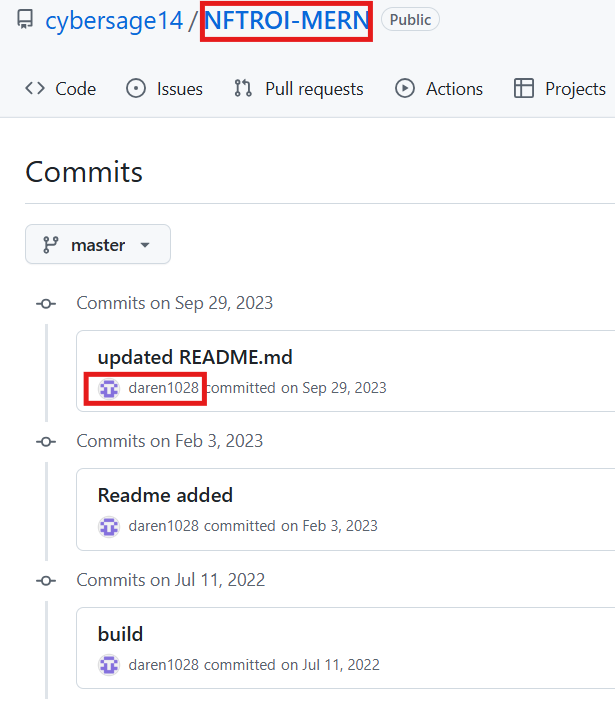View the "build" commit details
Screen dimensions: 615x705
click(x=120, y=634)
